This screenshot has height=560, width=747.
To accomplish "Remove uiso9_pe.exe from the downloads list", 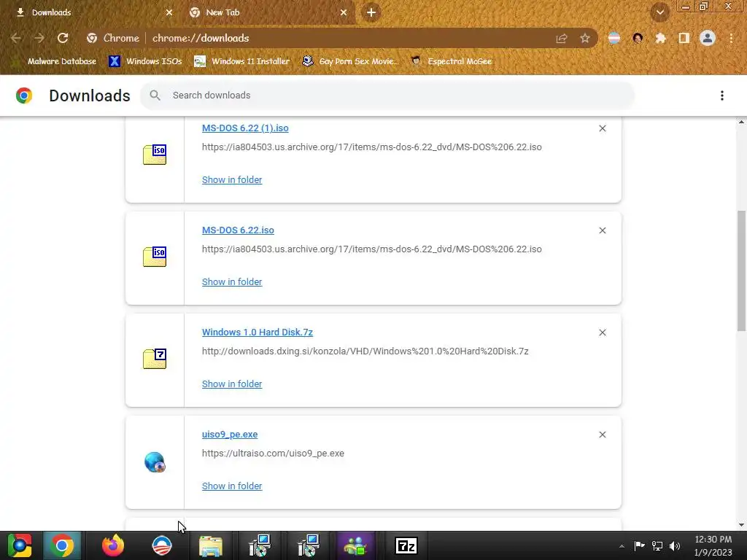I will 603,435.
